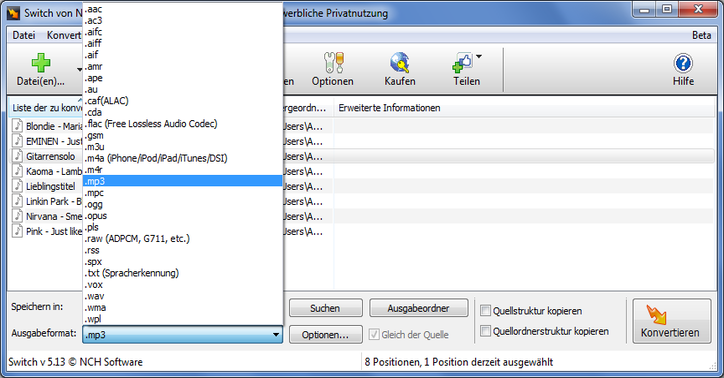Click music note icon beside Lieblingstitel
This screenshot has width=724, height=378.
point(18,186)
